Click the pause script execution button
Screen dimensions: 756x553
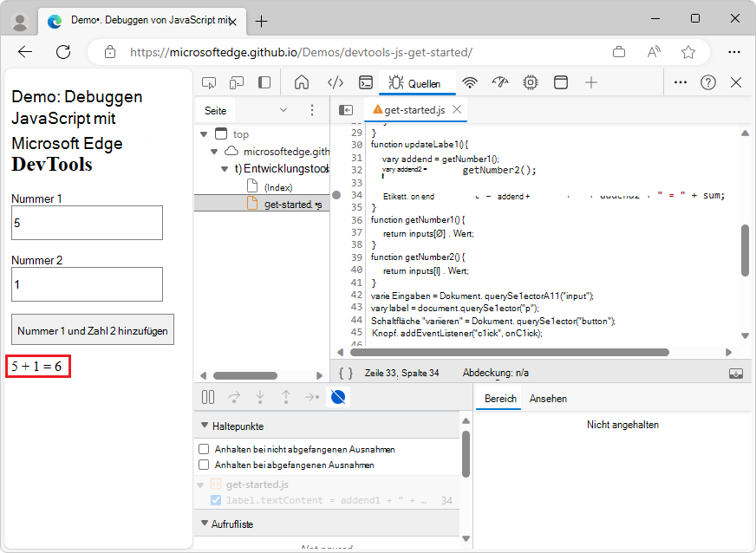tap(208, 397)
